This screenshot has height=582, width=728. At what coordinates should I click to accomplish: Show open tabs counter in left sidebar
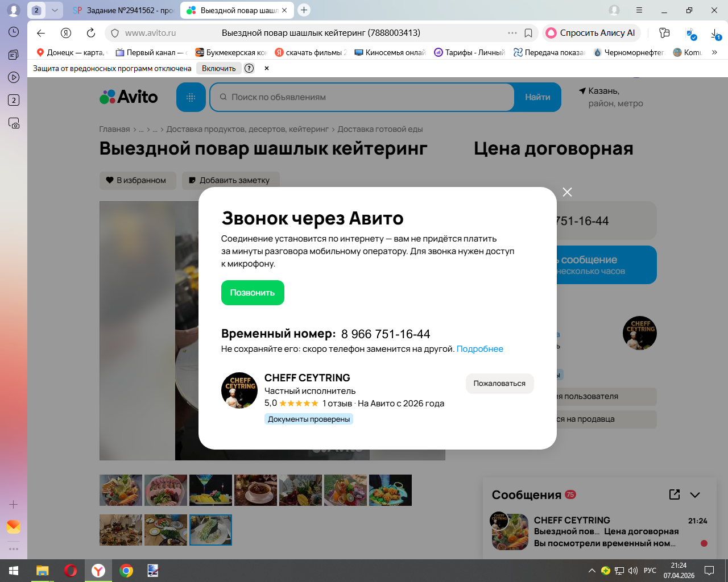point(14,100)
